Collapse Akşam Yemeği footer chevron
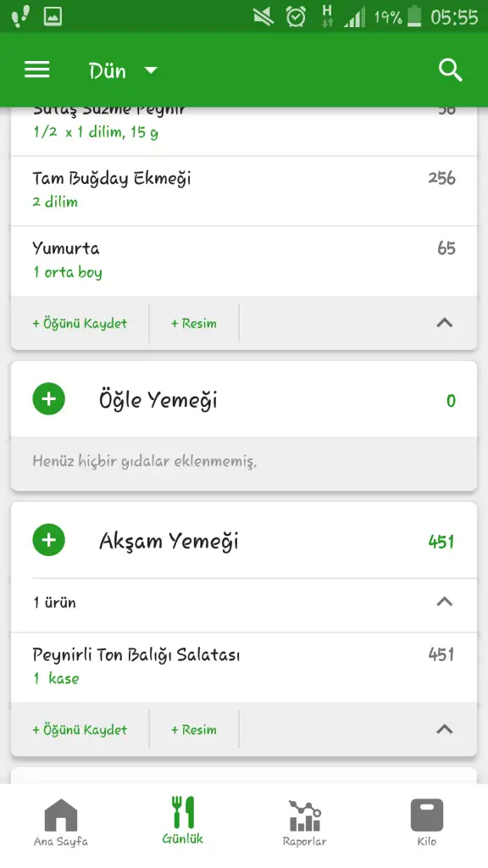 pos(444,729)
